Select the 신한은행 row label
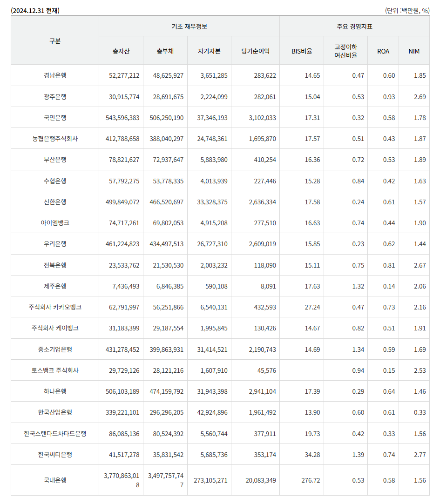This screenshot has height=504, width=440. (55, 202)
